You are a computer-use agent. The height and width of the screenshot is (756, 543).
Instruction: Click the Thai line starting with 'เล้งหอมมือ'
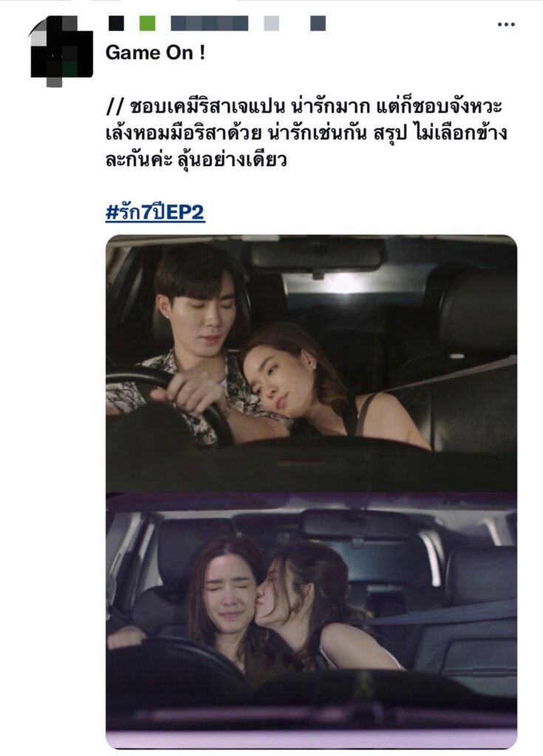(x=306, y=133)
